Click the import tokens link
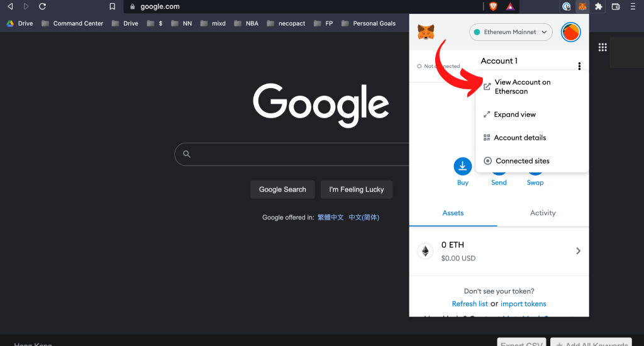The height and width of the screenshot is (346, 644). [x=523, y=304]
